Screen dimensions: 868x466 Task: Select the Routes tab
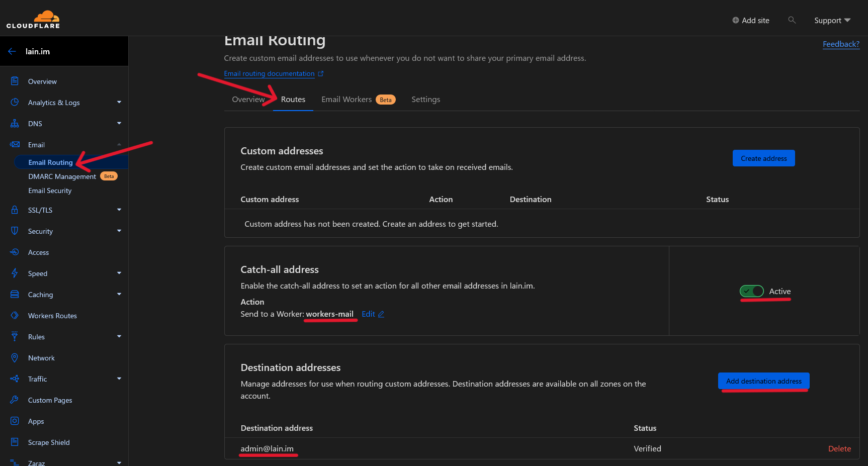[x=293, y=99]
